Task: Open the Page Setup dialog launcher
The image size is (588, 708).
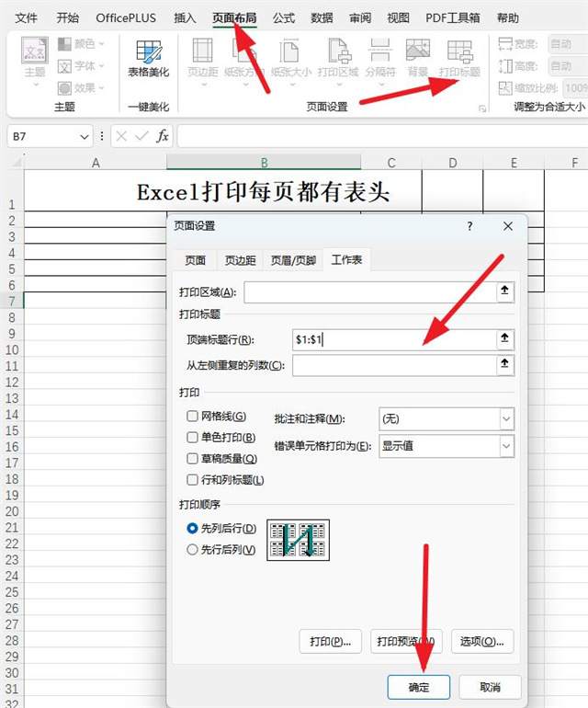Action: [x=482, y=108]
